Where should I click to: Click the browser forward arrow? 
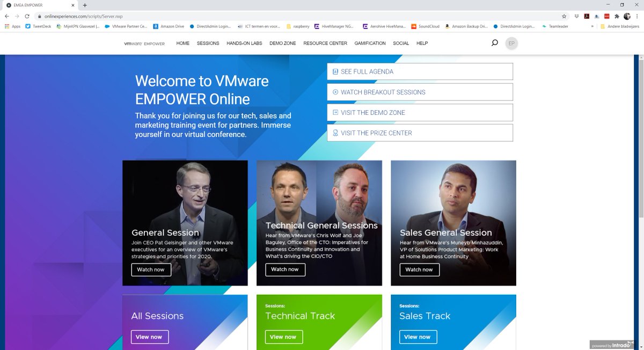point(17,16)
